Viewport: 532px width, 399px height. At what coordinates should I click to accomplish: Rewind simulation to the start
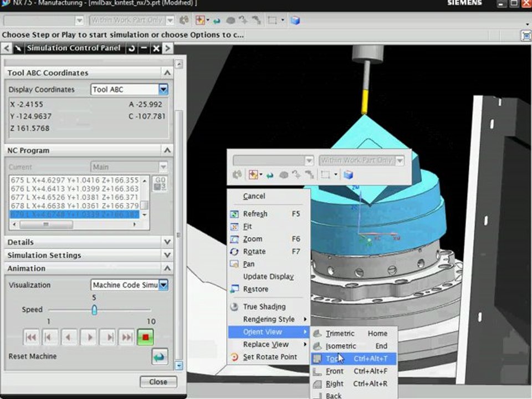pos(32,336)
